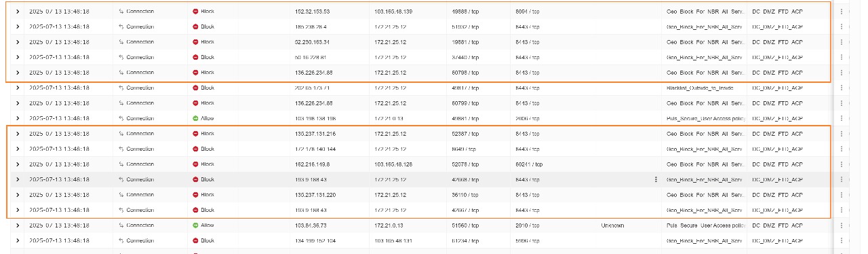Click the green Allow icon for 103.84.36.73
Screen dimensions: 868x254
tap(195, 225)
